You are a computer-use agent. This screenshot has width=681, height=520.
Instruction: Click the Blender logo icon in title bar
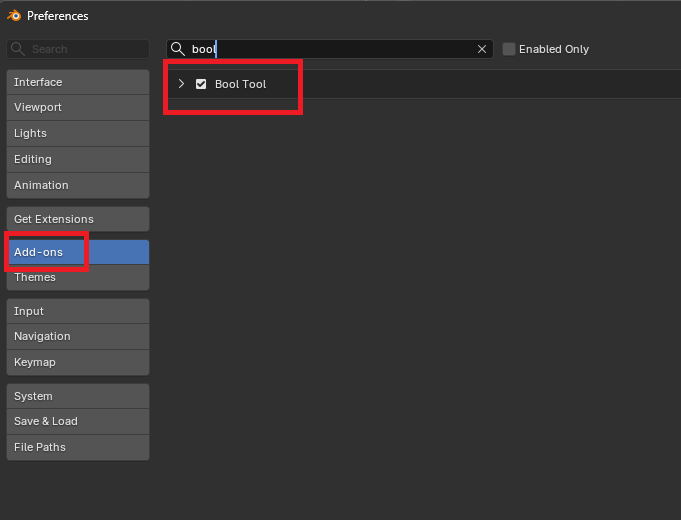[14, 16]
